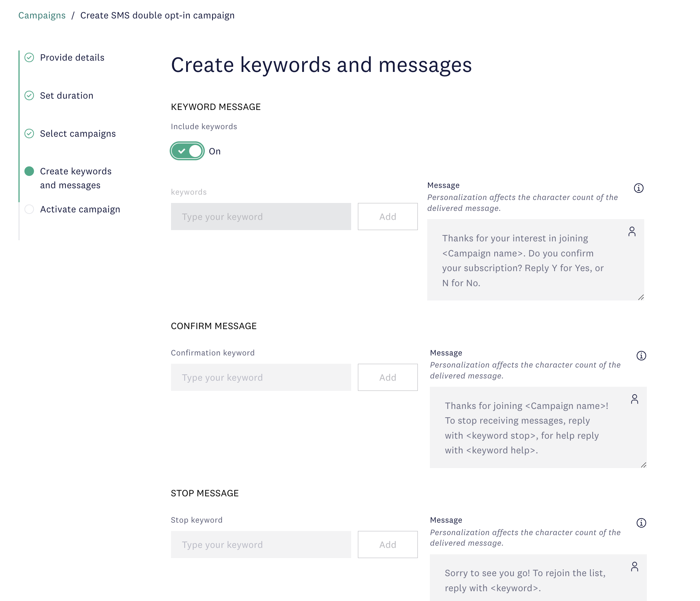Open Campaigns breadcrumb link
Viewport: 700px width, 601px height.
(x=42, y=15)
